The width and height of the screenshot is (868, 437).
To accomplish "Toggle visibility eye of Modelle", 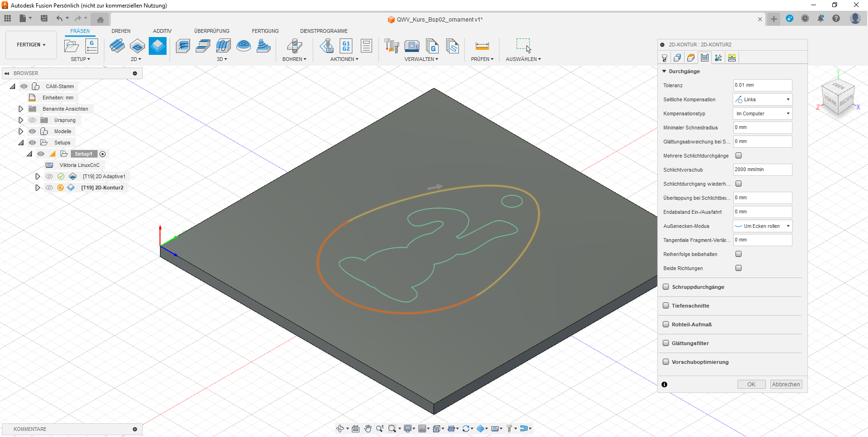I will [x=32, y=131].
